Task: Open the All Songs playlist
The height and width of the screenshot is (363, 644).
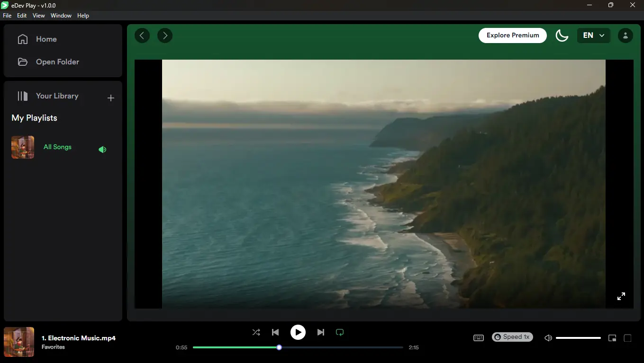Action: coord(57,147)
